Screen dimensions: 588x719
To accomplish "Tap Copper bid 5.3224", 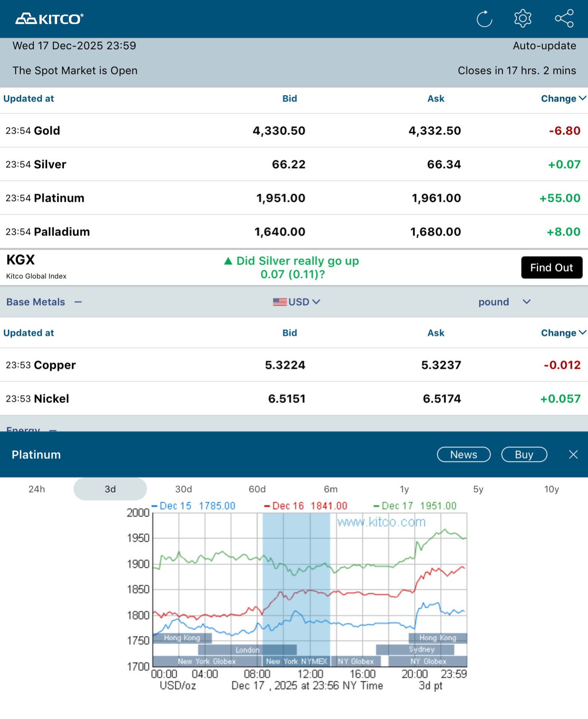I will [285, 365].
